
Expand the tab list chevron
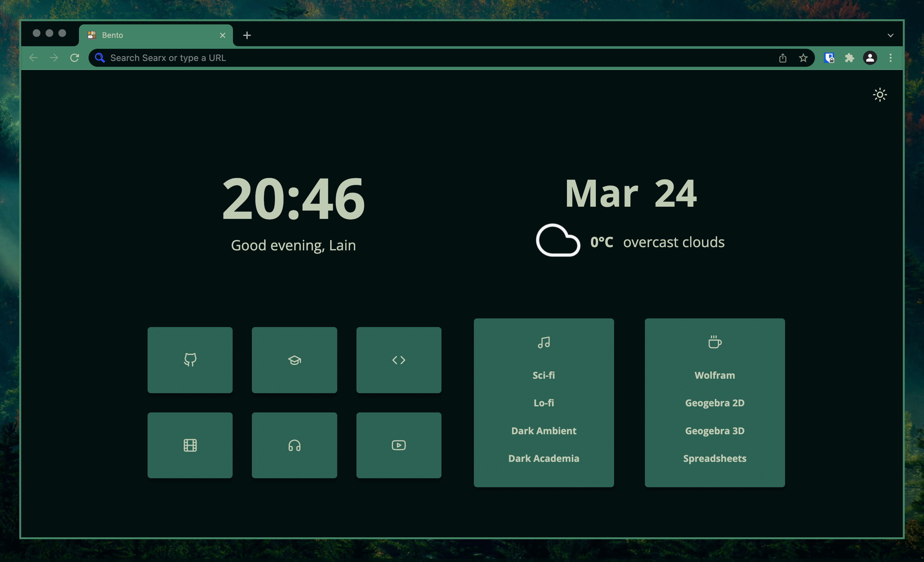click(x=890, y=35)
